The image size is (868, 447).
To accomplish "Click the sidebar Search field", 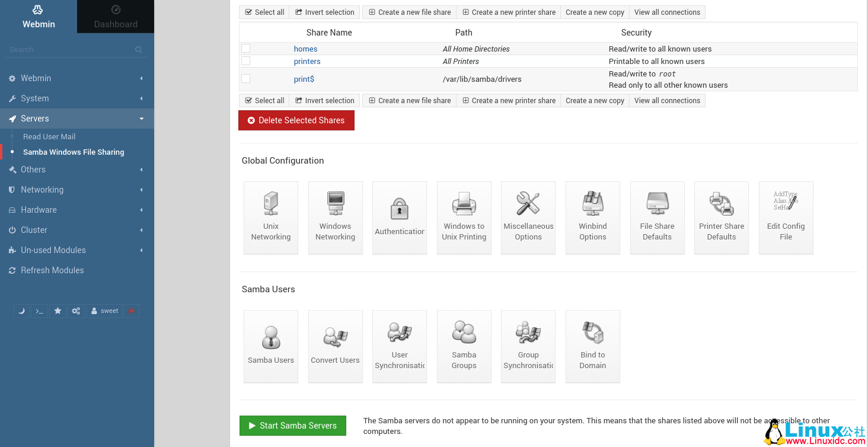I will pos(71,50).
